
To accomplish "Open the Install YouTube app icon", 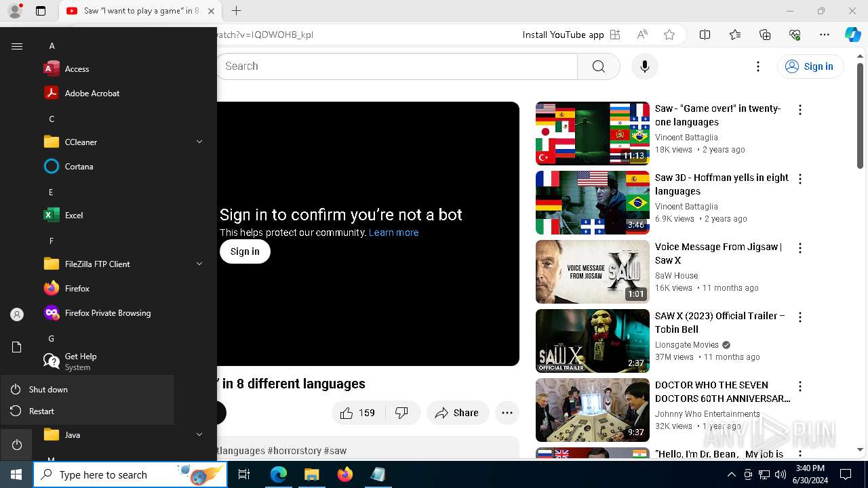I will 615,35.
